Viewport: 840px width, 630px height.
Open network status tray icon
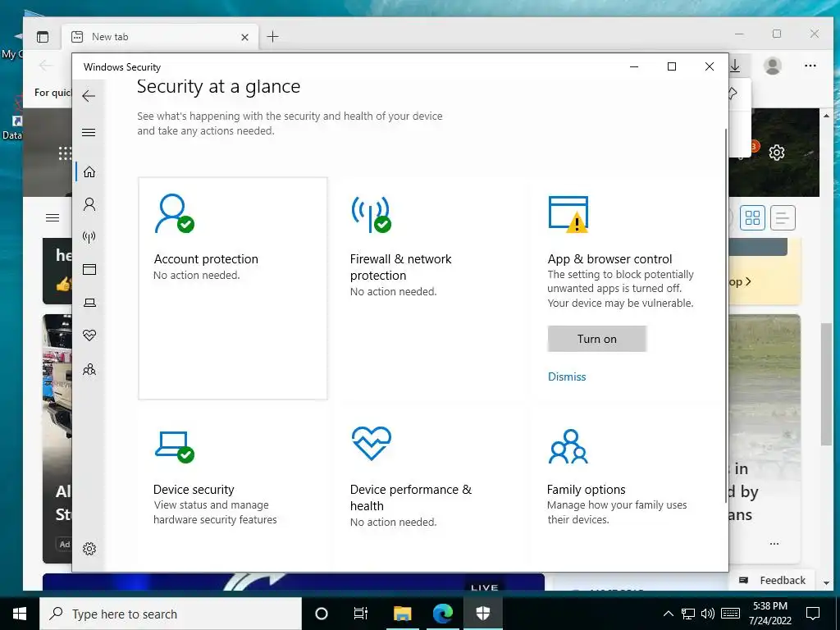tap(688, 614)
